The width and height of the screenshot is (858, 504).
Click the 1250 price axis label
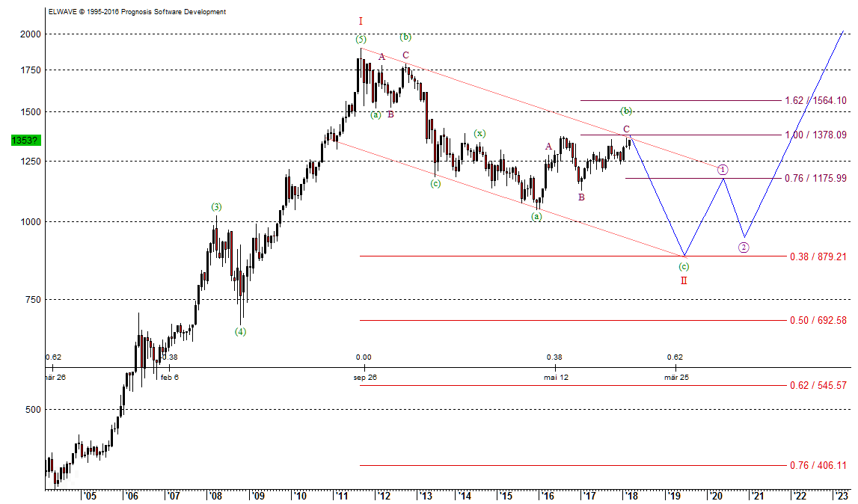click(31, 161)
